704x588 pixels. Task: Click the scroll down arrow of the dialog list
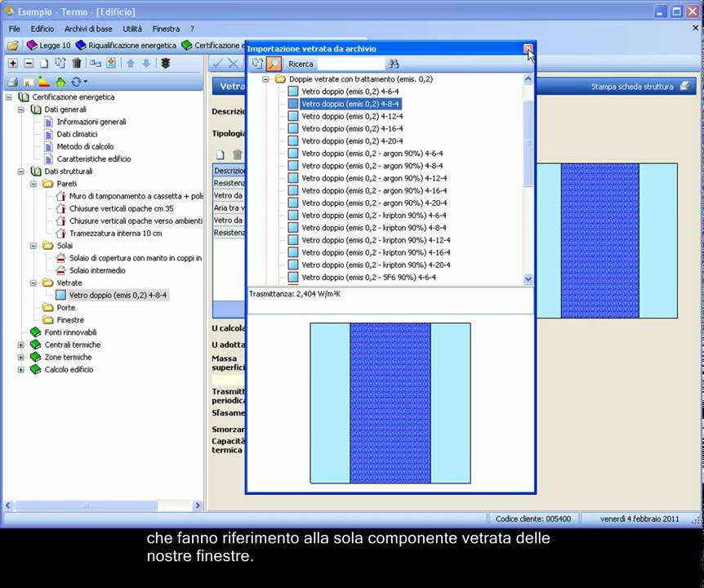tap(528, 278)
